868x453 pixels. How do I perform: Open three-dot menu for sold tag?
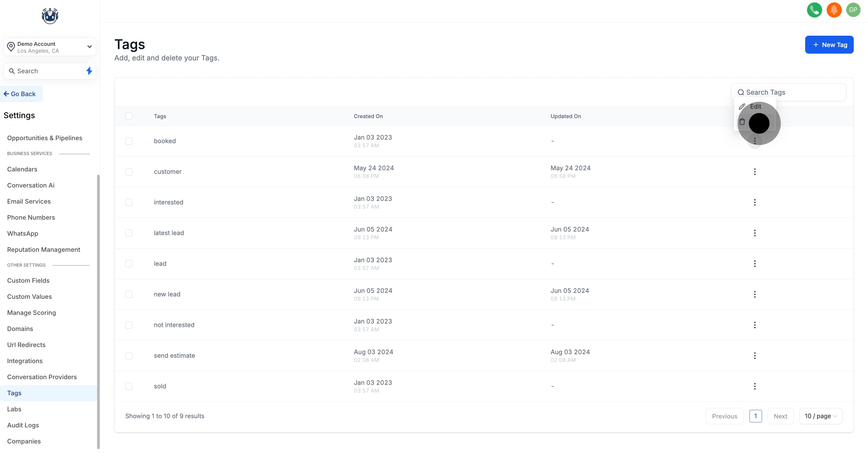(755, 386)
